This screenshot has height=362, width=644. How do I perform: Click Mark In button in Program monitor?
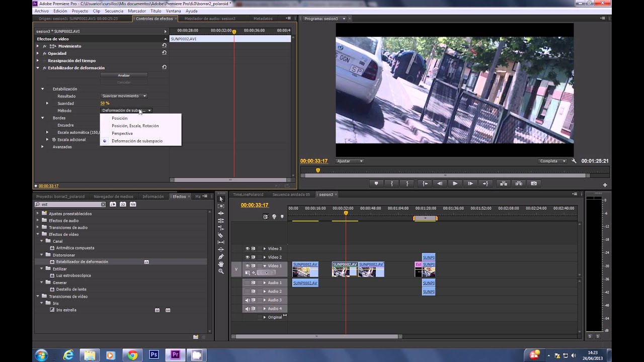pyautogui.click(x=391, y=184)
